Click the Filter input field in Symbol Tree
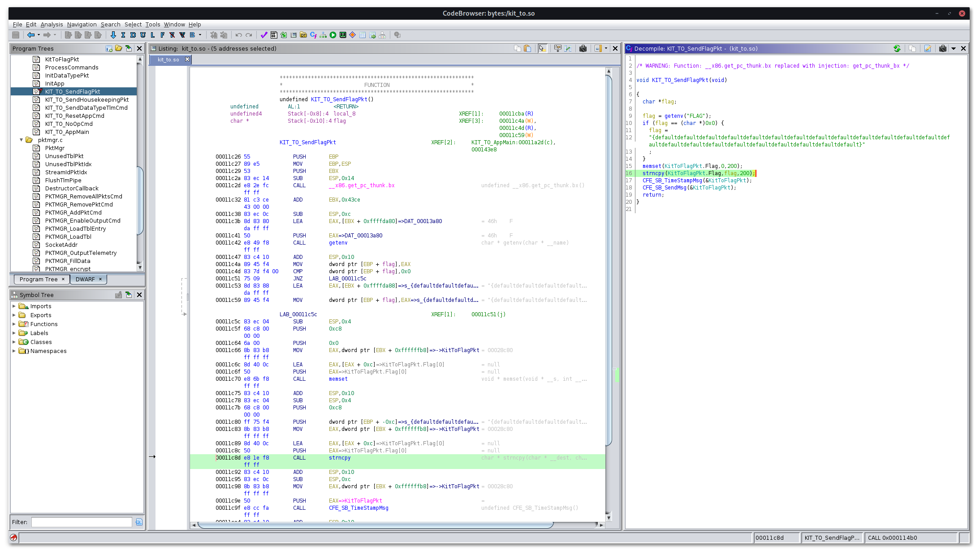 pyautogui.click(x=82, y=522)
